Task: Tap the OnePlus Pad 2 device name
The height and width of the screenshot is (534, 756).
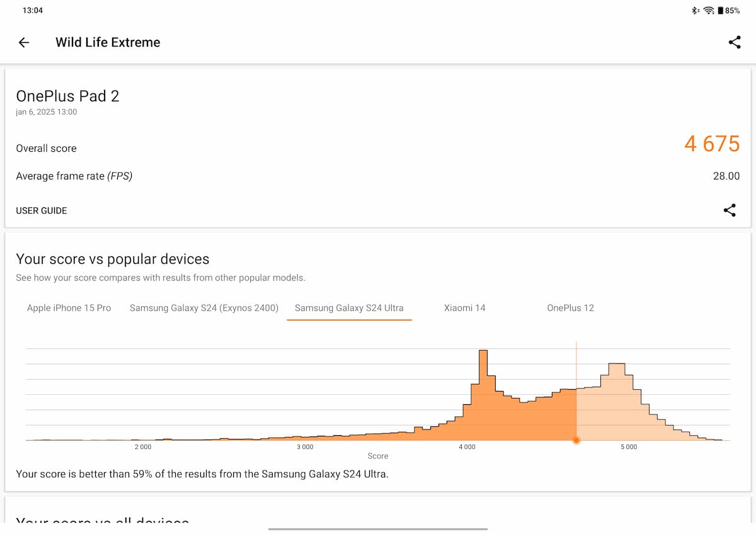Action: click(x=67, y=96)
